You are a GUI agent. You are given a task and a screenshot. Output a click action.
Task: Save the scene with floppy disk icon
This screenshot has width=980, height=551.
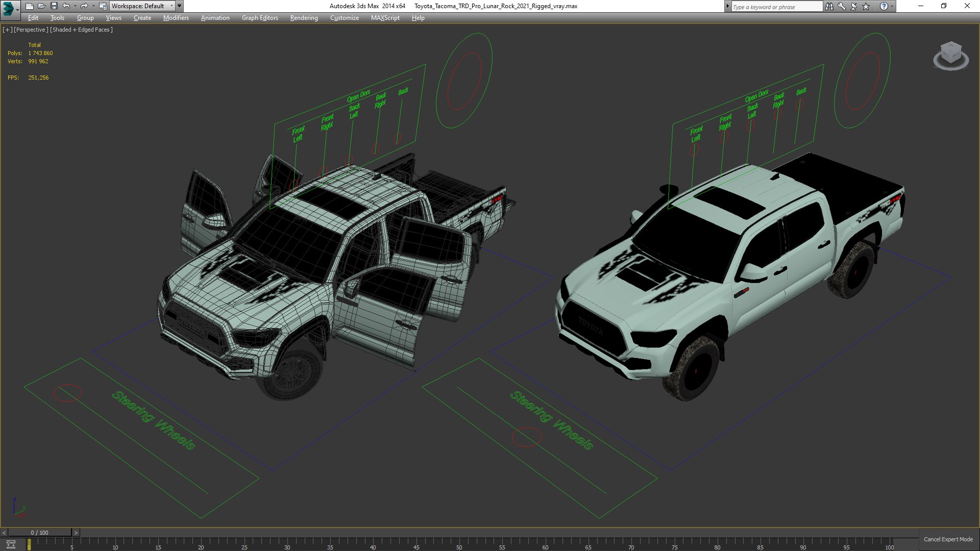point(54,6)
